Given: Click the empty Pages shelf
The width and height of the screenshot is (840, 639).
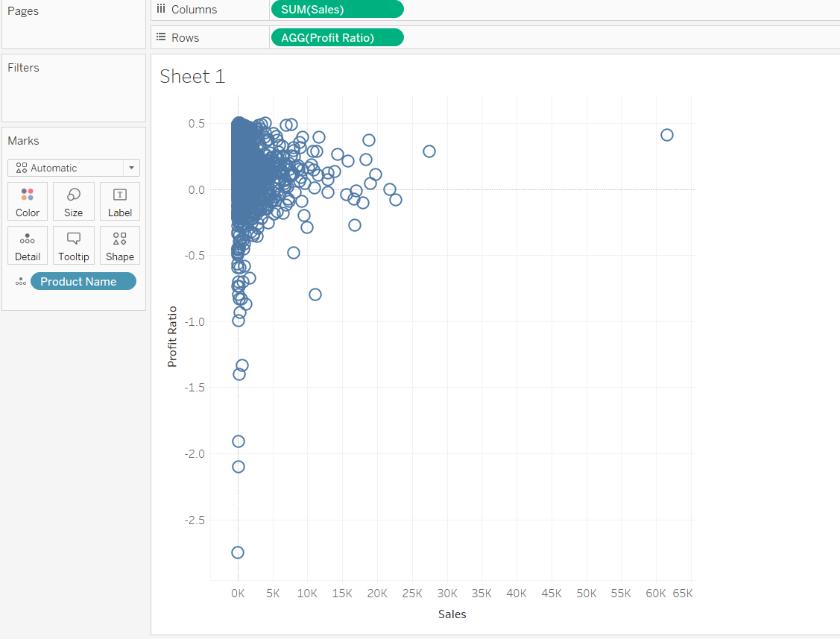Looking at the screenshot, I should [74, 31].
